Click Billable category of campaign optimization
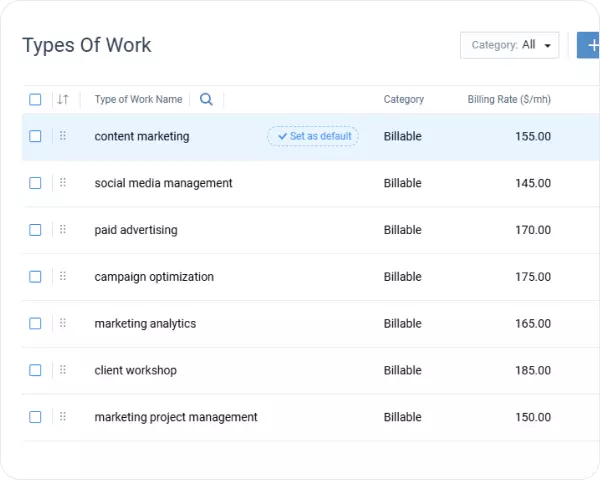The image size is (600, 480). (x=403, y=277)
